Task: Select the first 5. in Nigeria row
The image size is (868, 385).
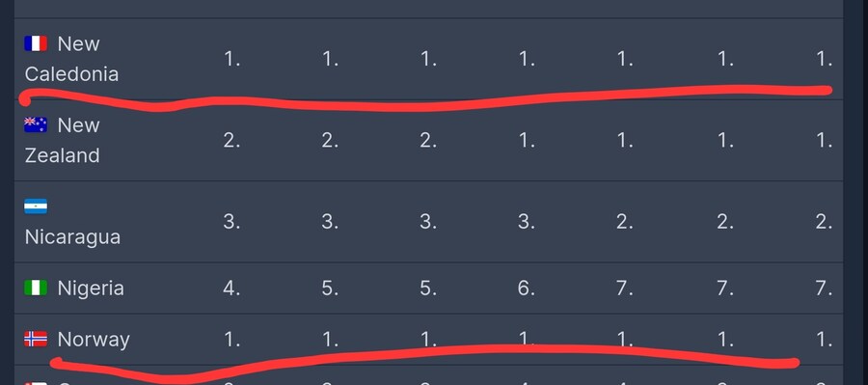Action: pyautogui.click(x=330, y=289)
